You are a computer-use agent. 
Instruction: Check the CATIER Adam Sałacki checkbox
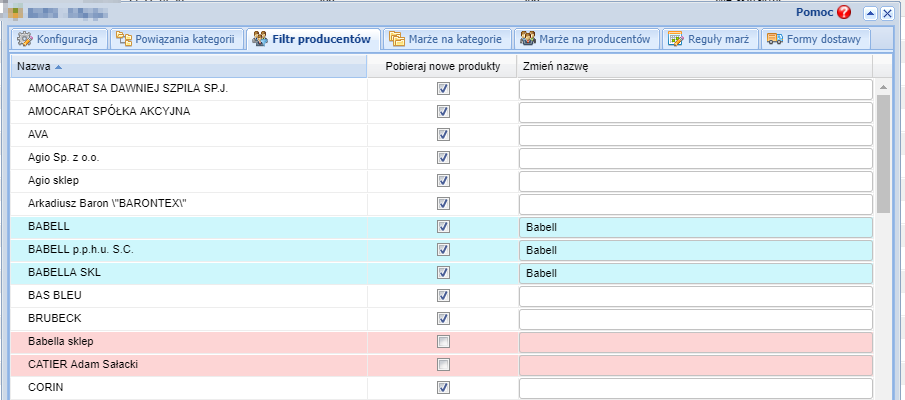(x=443, y=365)
